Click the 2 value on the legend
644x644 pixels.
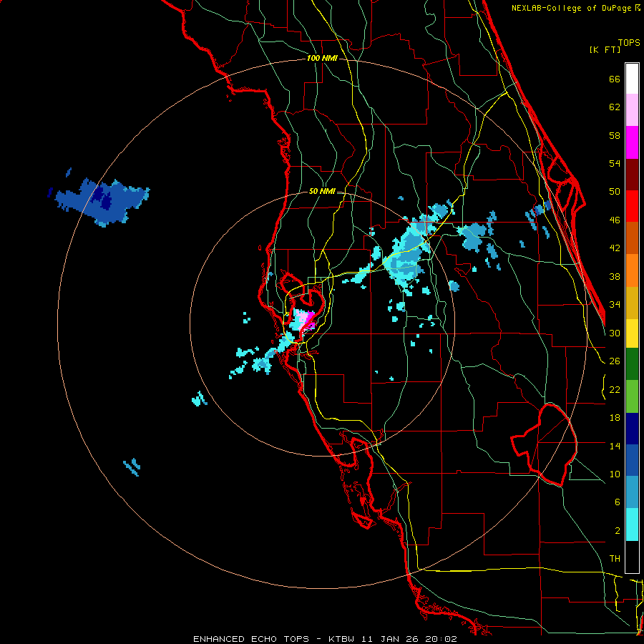tap(618, 531)
